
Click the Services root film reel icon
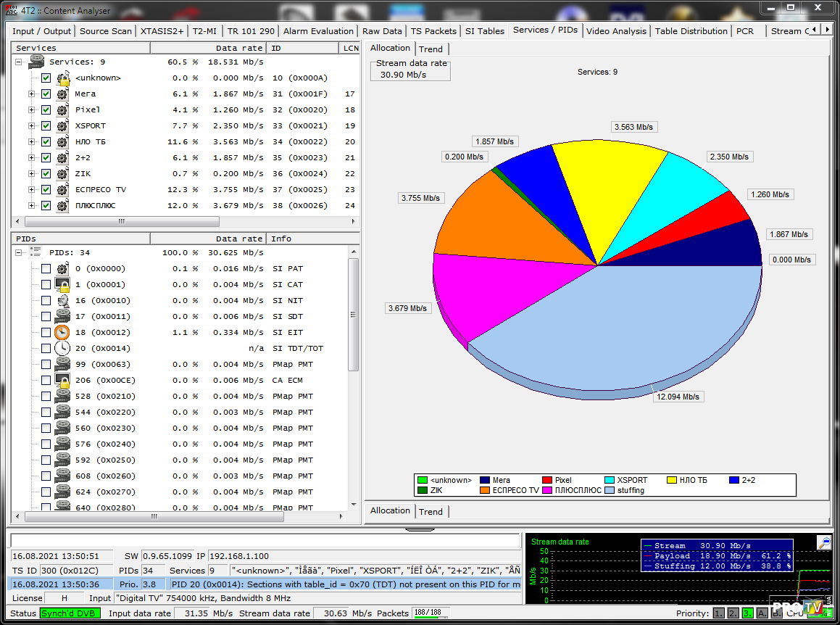click(36, 62)
